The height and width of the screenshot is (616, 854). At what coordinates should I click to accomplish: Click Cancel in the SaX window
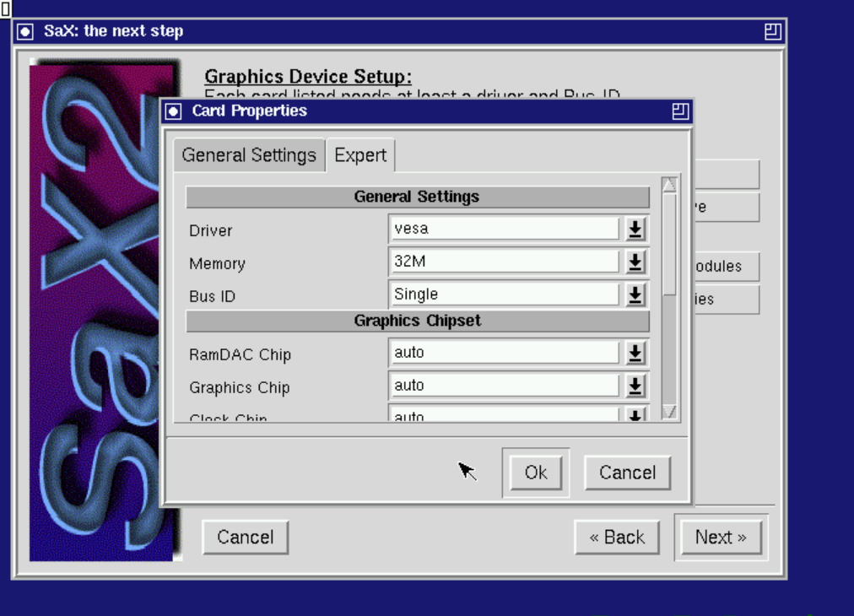245,537
